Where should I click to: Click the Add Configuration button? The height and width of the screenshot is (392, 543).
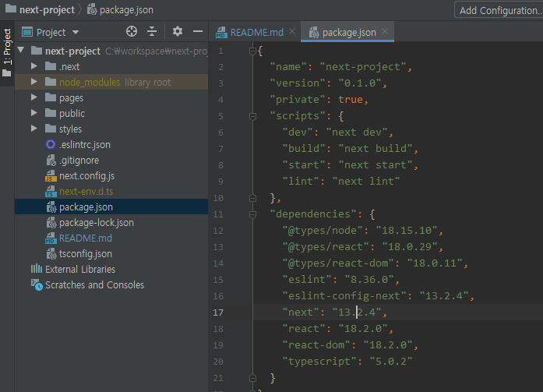pyautogui.click(x=499, y=10)
